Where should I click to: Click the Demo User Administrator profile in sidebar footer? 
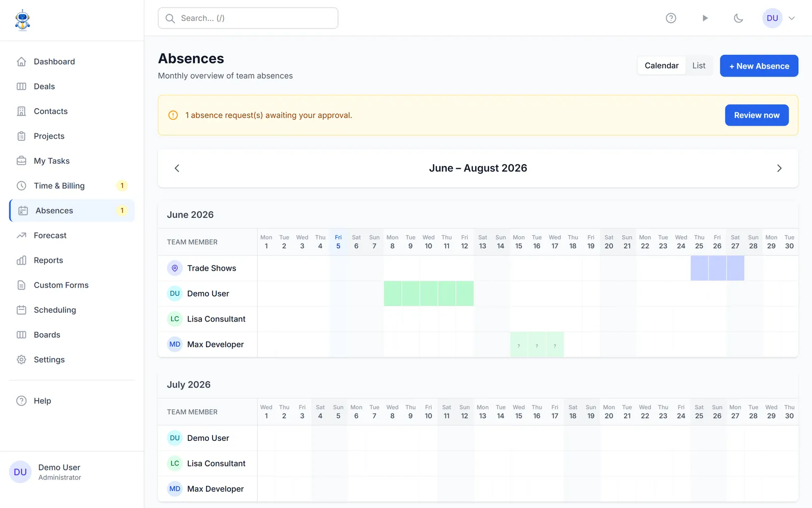(x=72, y=472)
